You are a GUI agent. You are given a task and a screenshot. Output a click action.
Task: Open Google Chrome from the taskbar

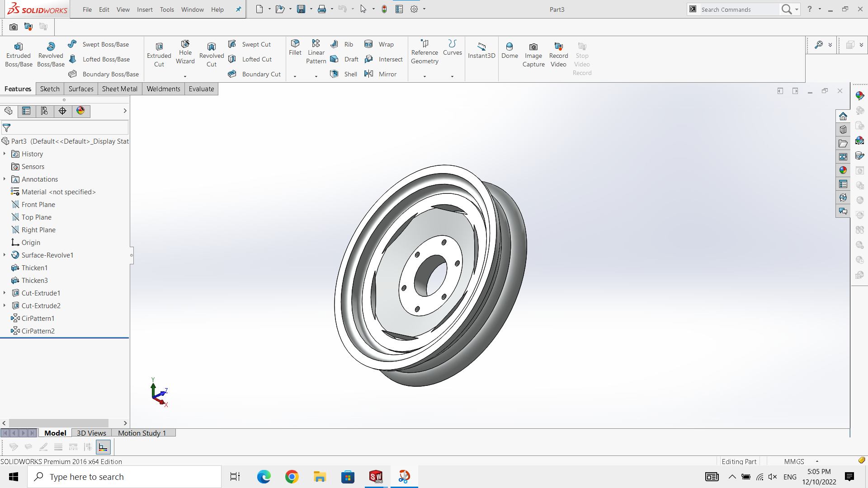tap(292, 477)
